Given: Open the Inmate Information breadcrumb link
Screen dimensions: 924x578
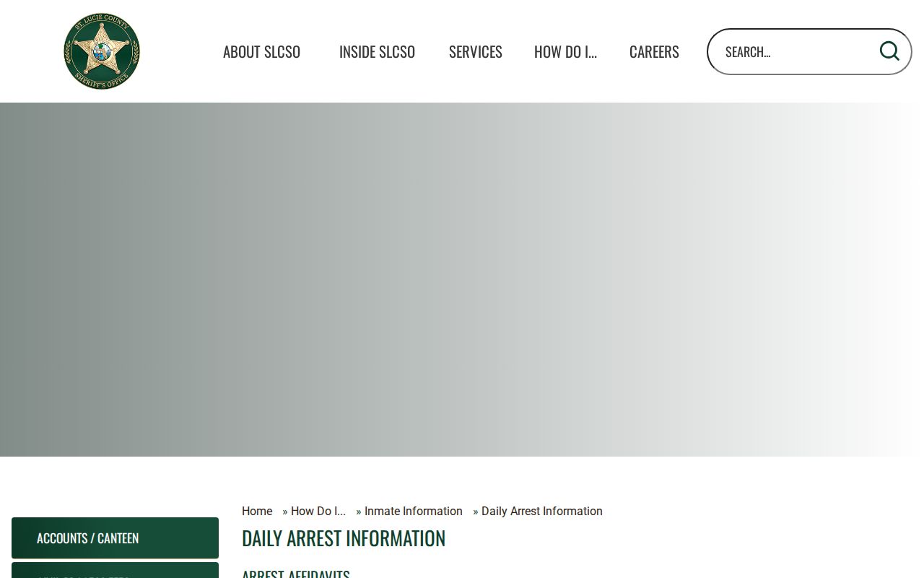Looking at the screenshot, I should [414, 511].
